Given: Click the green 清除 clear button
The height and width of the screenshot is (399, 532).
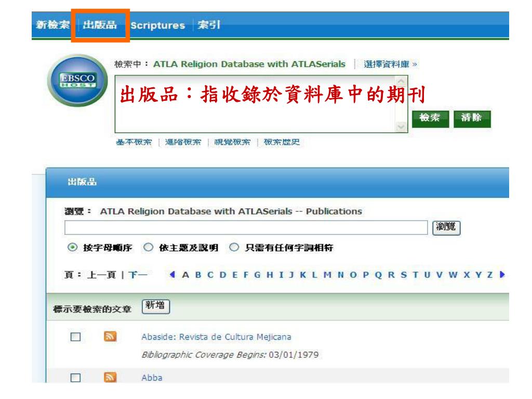Looking at the screenshot, I should pos(472,119).
